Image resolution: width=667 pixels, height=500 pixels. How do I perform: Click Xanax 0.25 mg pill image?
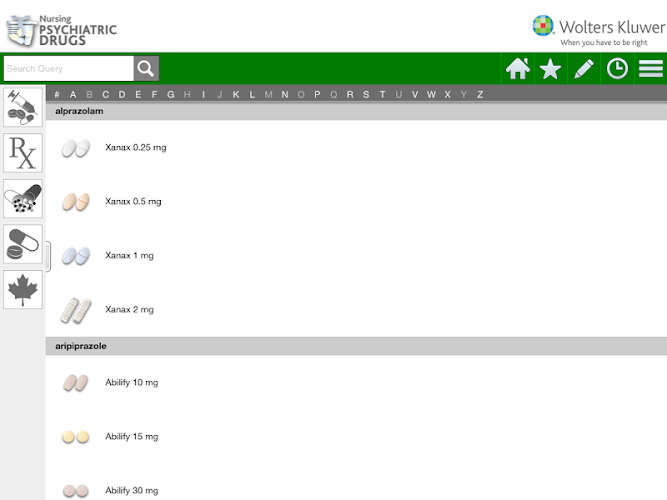pos(76,148)
